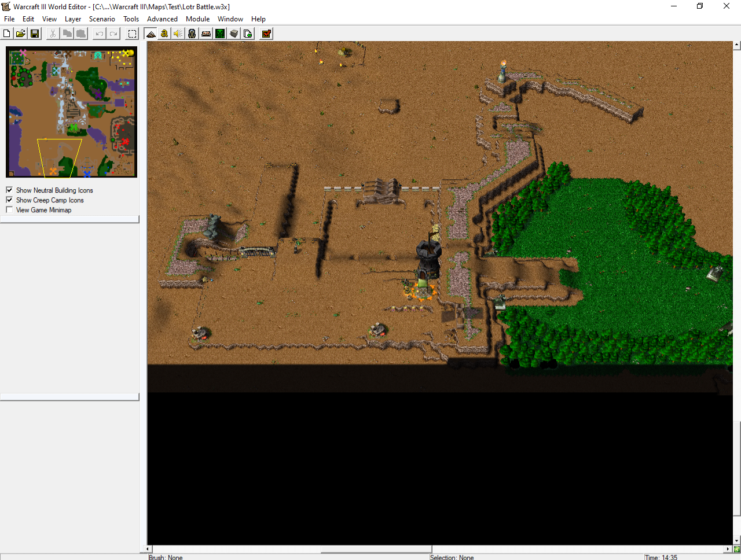Open the Layer menu
The height and width of the screenshot is (560, 741).
(73, 19)
